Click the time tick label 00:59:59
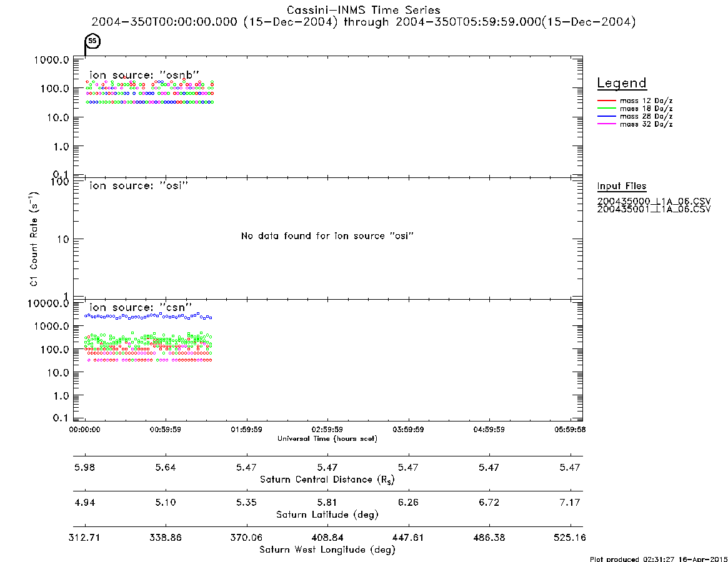 166,430
